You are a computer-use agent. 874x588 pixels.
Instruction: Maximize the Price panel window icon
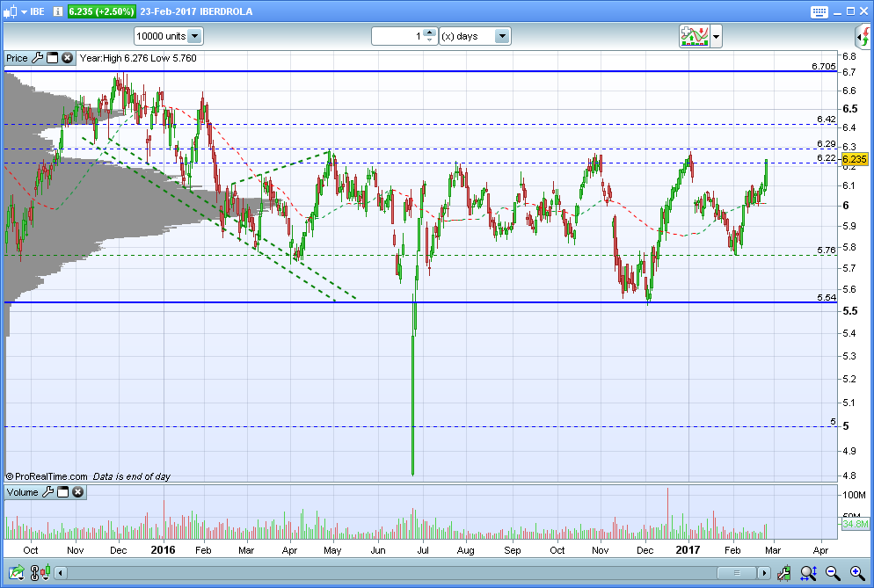52,58
